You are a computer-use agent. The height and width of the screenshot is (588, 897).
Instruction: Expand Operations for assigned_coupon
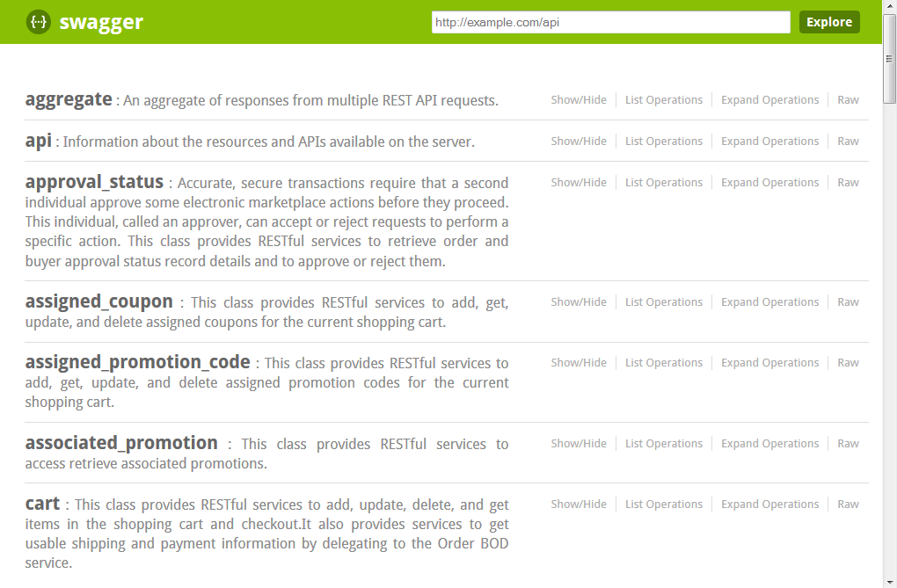click(769, 302)
